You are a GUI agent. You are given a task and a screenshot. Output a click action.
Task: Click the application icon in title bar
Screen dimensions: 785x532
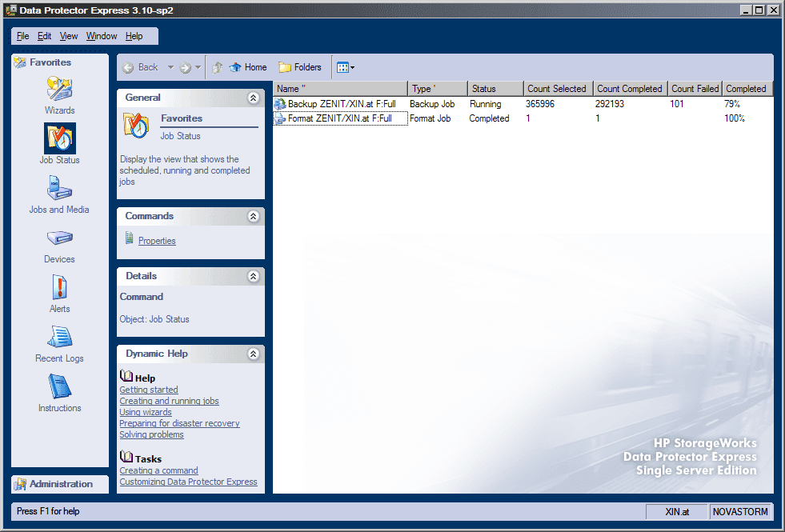tap(11, 10)
